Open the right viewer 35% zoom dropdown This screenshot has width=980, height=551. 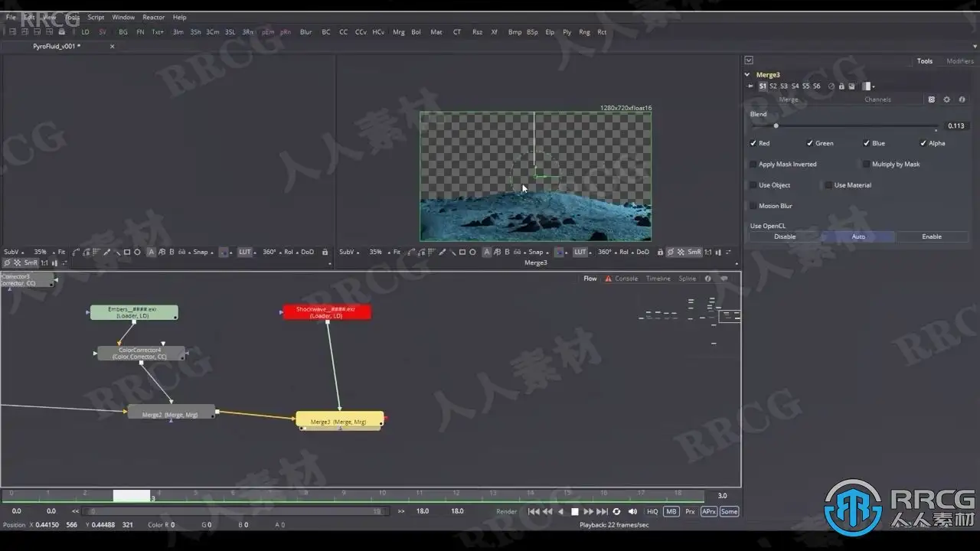click(377, 252)
